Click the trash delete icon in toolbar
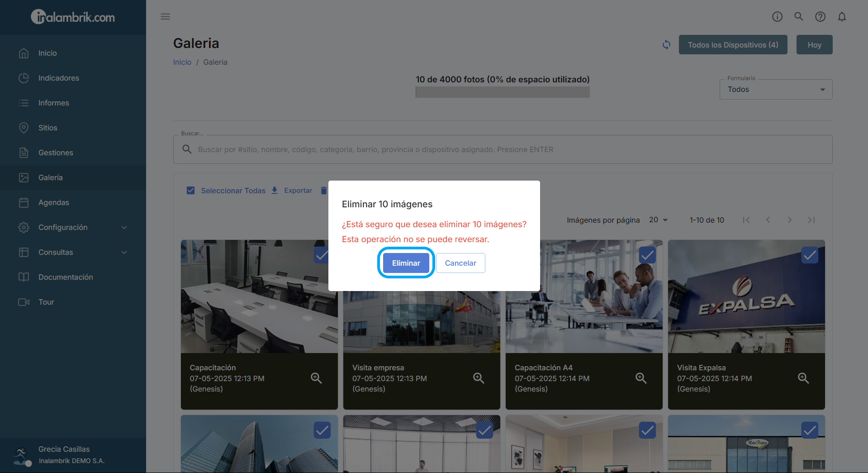Viewport: 868px width, 473px height. point(324,191)
